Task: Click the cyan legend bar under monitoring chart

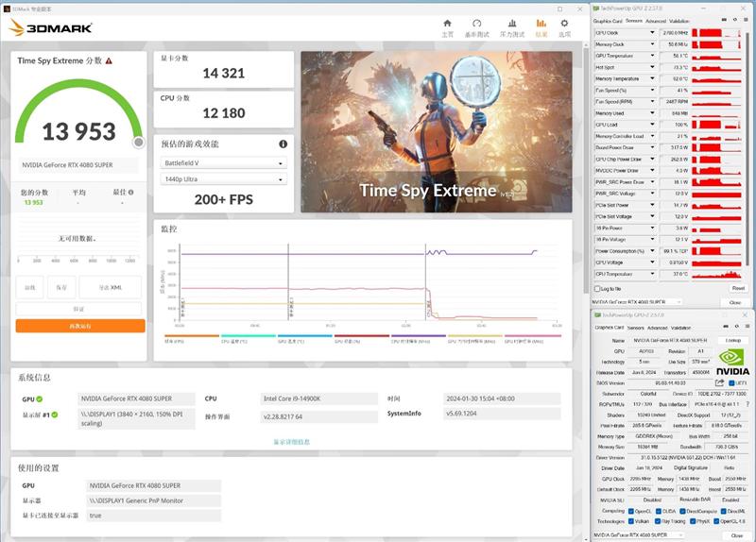Action: [249, 336]
